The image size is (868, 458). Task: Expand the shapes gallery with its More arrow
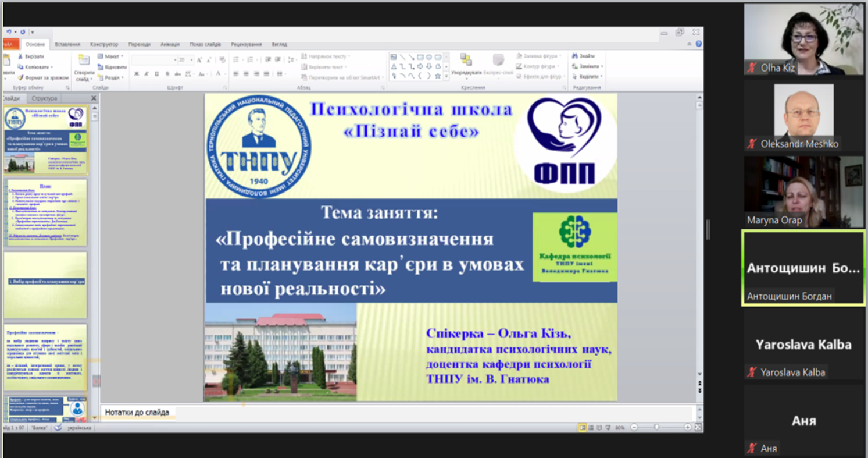click(x=446, y=76)
